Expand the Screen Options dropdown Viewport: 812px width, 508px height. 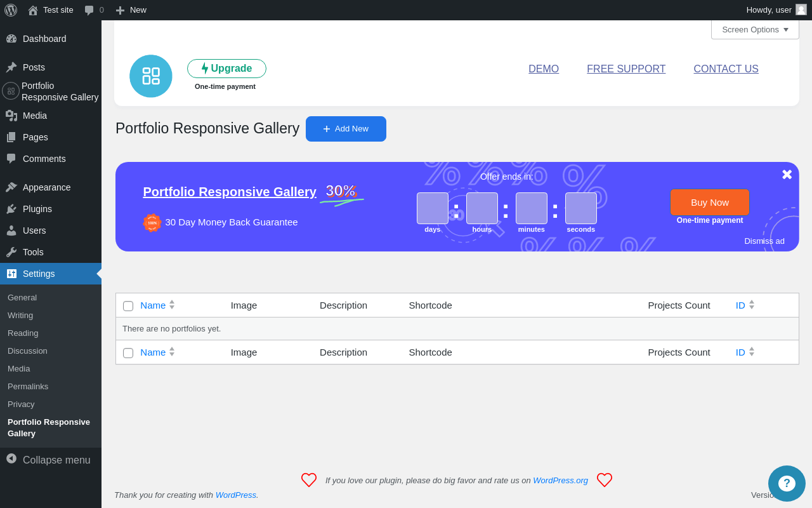click(755, 30)
